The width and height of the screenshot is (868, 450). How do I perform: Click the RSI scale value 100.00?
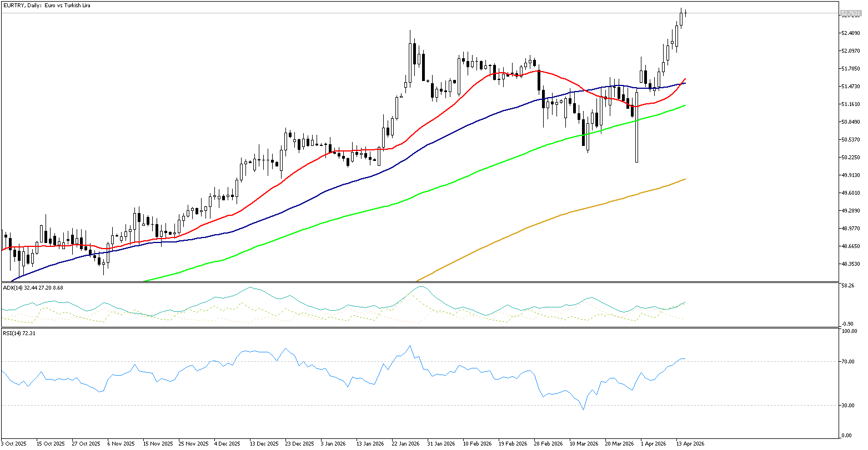point(850,331)
